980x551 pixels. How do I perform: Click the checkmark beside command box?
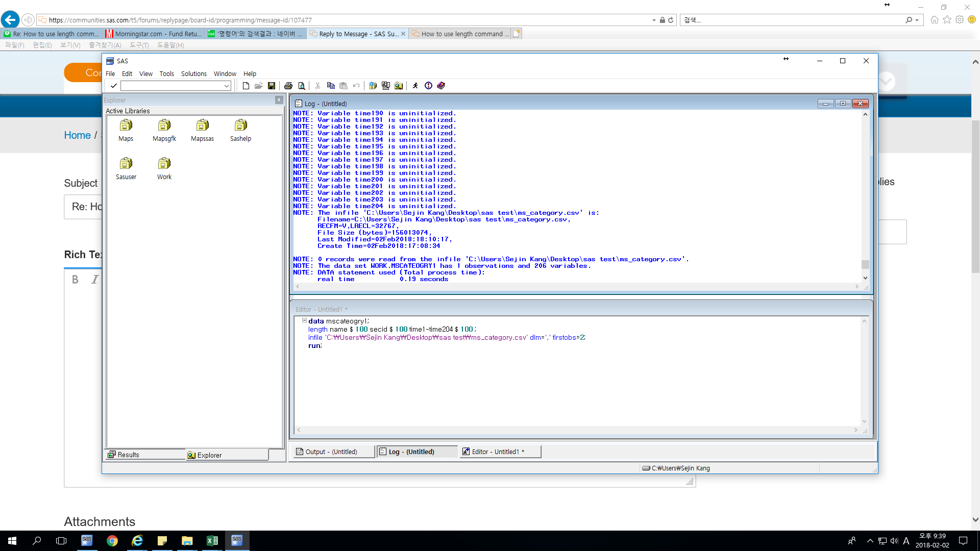coord(113,86)
